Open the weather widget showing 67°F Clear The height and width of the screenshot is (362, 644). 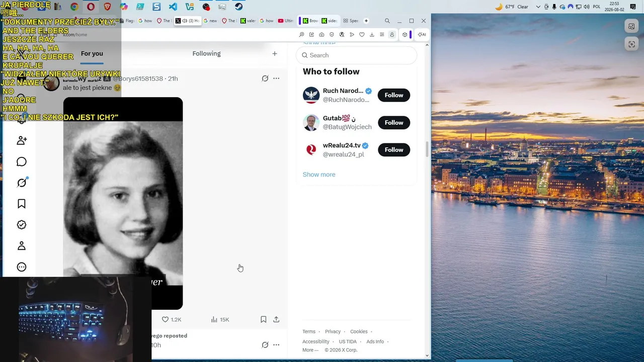pyautogui.click(x=512, y=7)
